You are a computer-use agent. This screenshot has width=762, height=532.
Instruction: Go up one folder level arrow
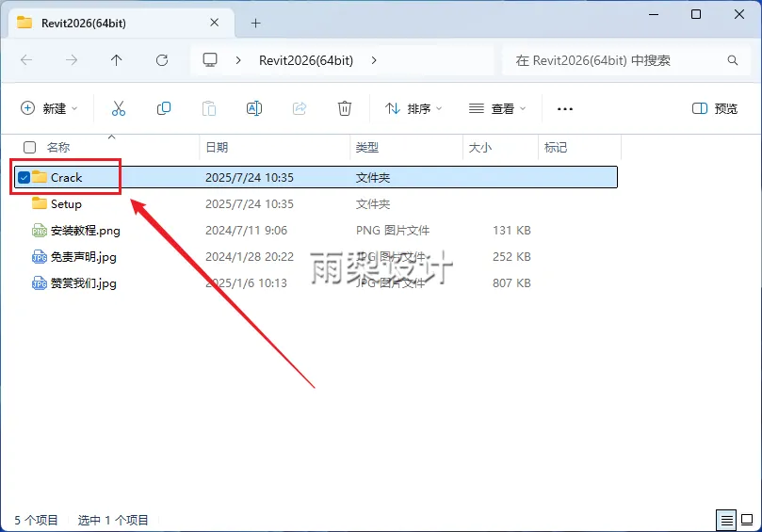116,60
